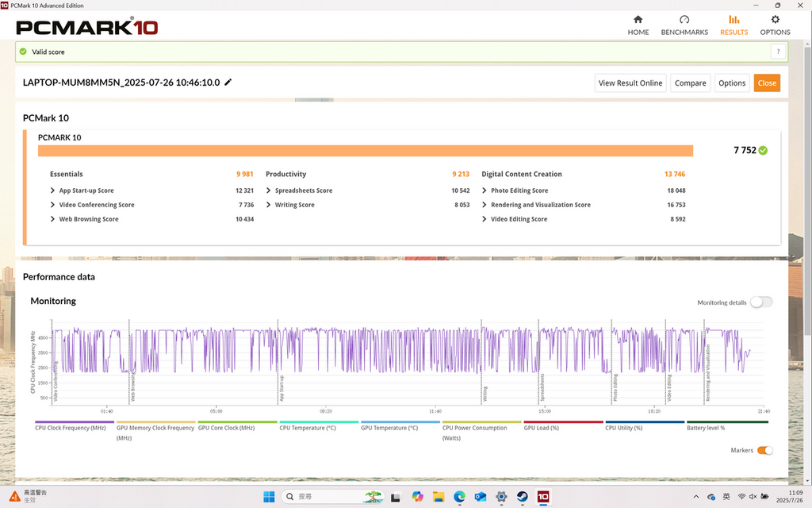Select CPU Clock Frequency (MHz) legend
The height and width of the screenshot is (508, 812).
(x=71, y=428)
